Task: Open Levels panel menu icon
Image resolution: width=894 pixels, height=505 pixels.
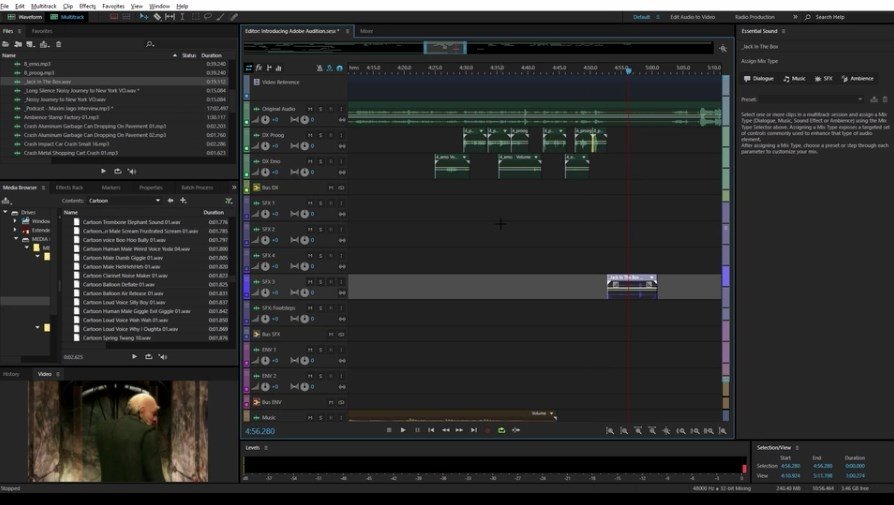Action: tap(266, 447)
